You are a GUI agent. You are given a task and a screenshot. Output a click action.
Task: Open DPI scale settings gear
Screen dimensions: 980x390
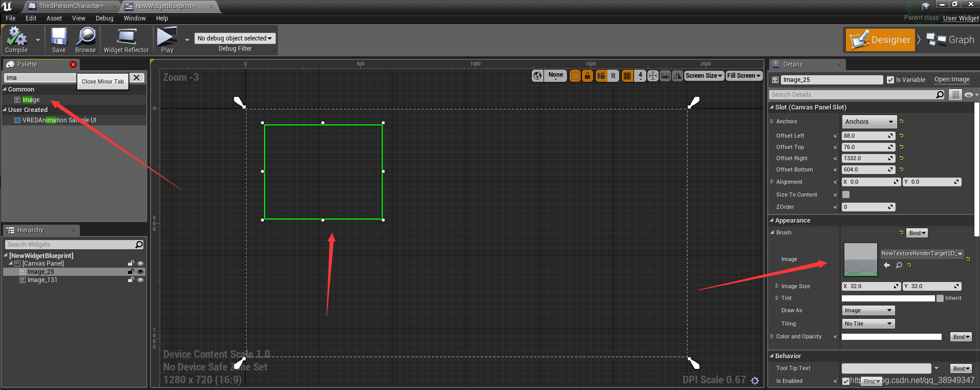[755, 380]
